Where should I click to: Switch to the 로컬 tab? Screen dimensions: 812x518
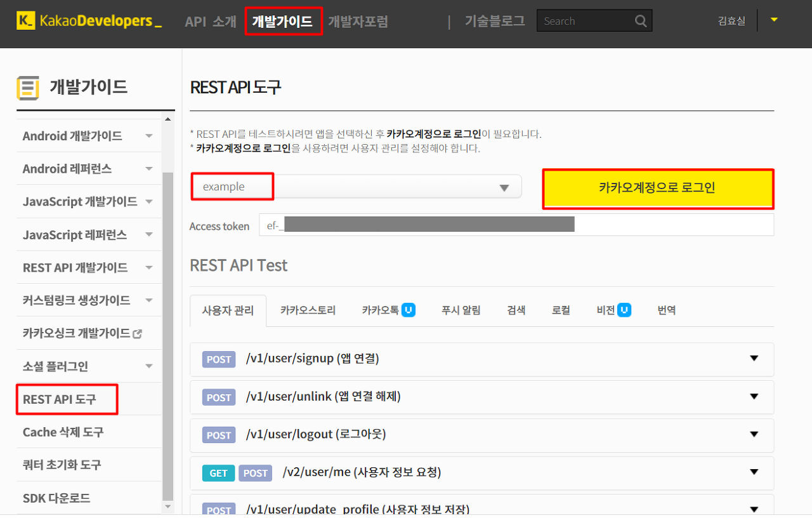tap(561, 310)
